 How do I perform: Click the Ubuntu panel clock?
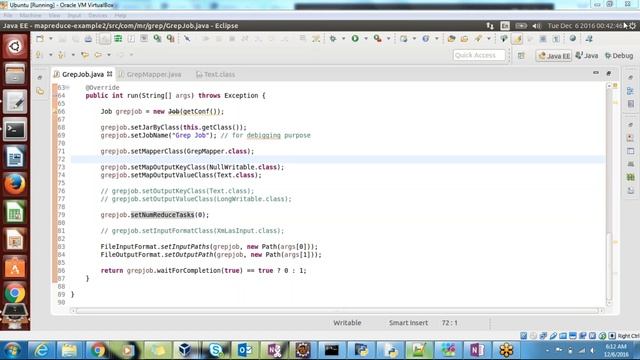[584, 26]
